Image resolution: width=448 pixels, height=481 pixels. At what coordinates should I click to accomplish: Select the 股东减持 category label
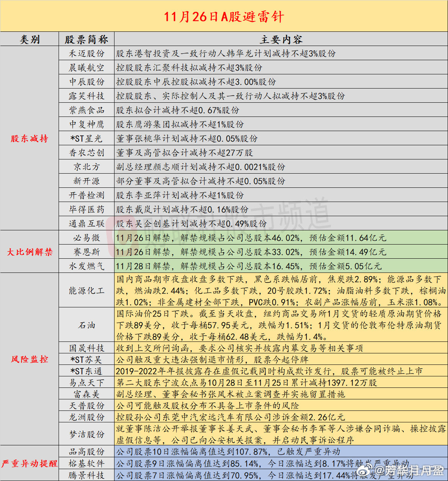pyautogui.click(x=29, y=139)
